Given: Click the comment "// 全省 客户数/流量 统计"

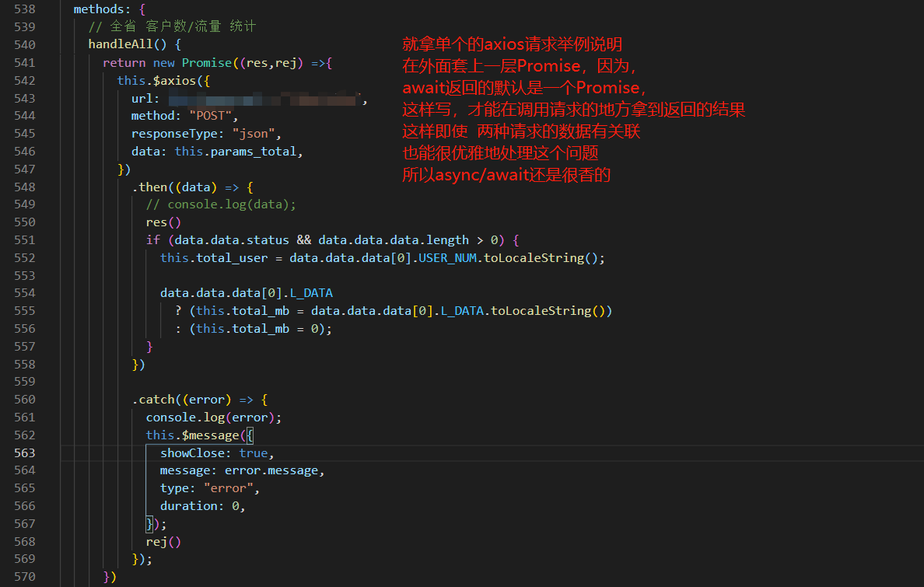Looking at the screenshot, I should (x=172, y=26).
